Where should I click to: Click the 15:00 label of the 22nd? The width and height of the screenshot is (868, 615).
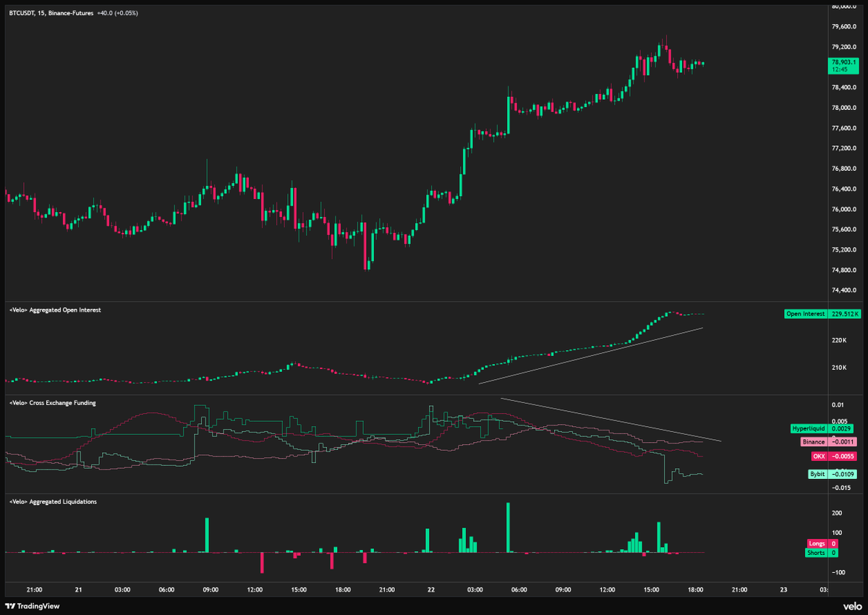click(652, 590)
